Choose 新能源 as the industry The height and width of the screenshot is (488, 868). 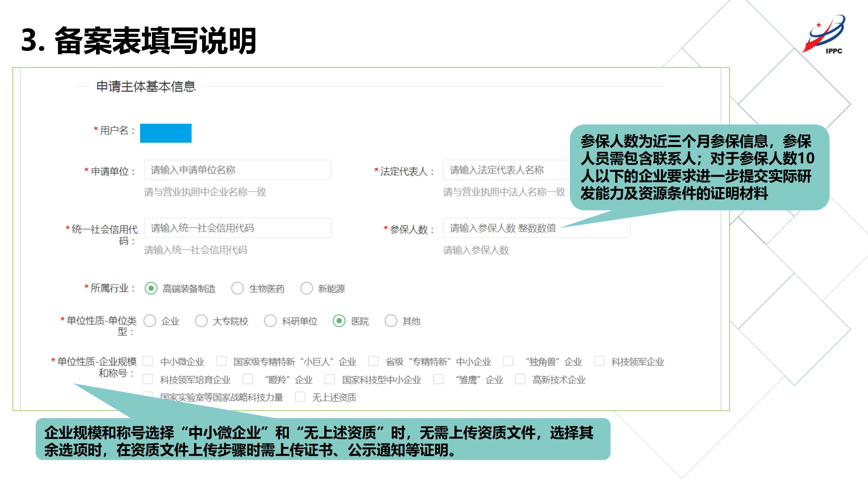(x=307, y=288)
